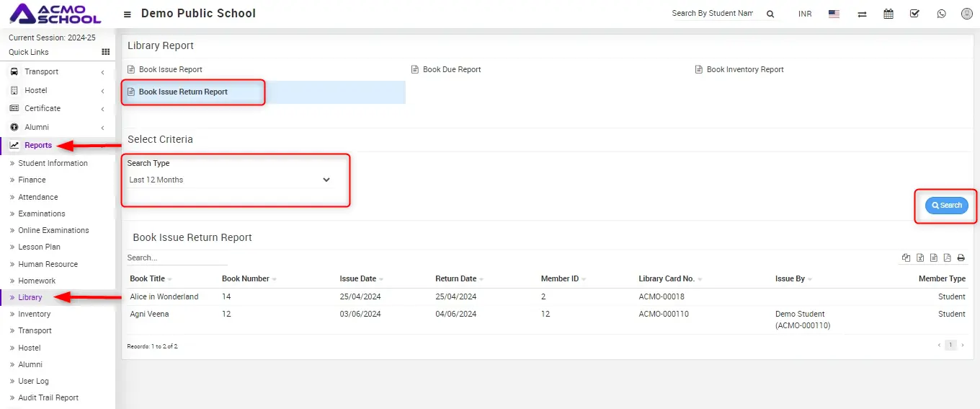Click the US flag language icon

click(834, 14)
